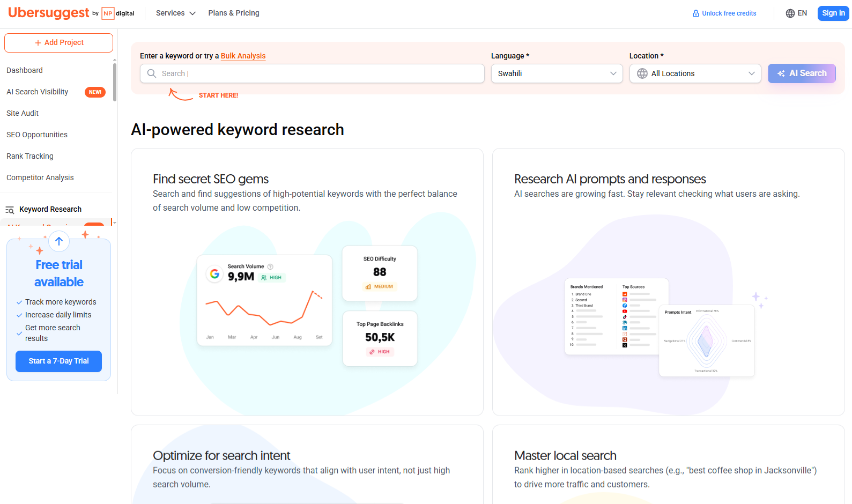Viewport: 852px width, 504px height.
Task: Open SEO Opportunities in the sidebar
Action: pyautogui.click(x=37, y=135)
